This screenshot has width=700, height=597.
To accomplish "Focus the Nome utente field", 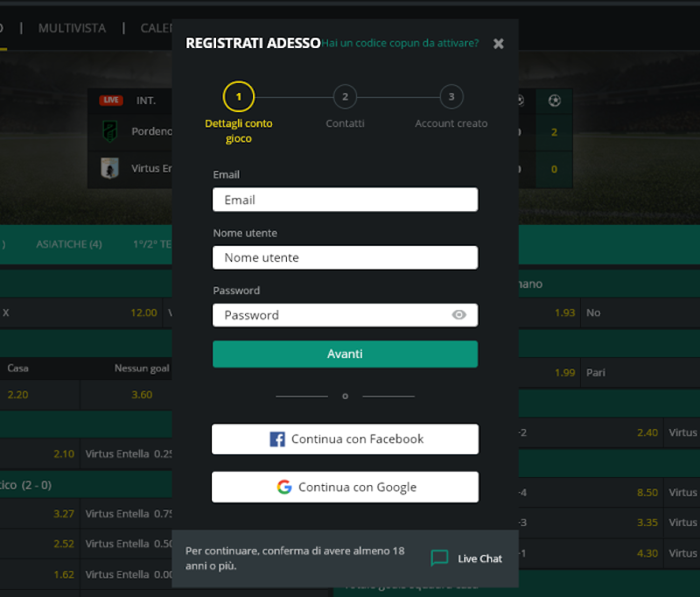I will (345, 257).
